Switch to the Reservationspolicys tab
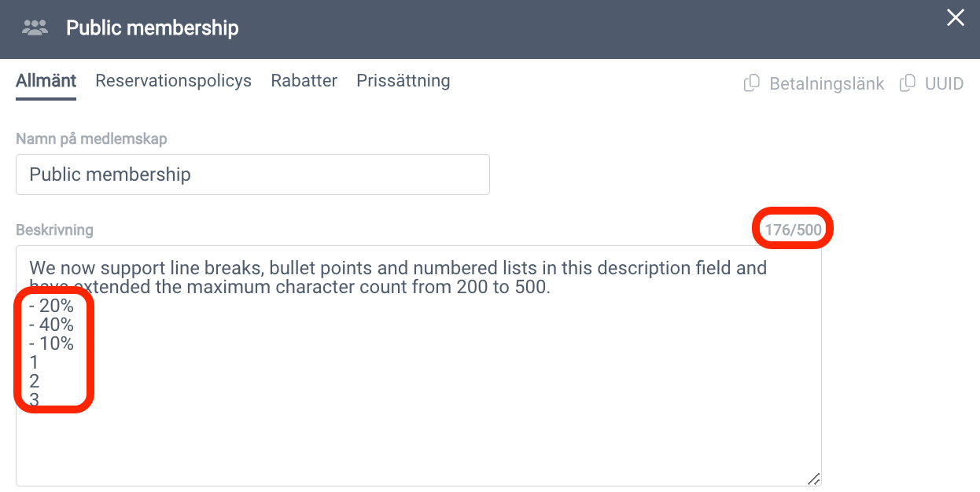This screenshot has width=980, height=492. 173,80
